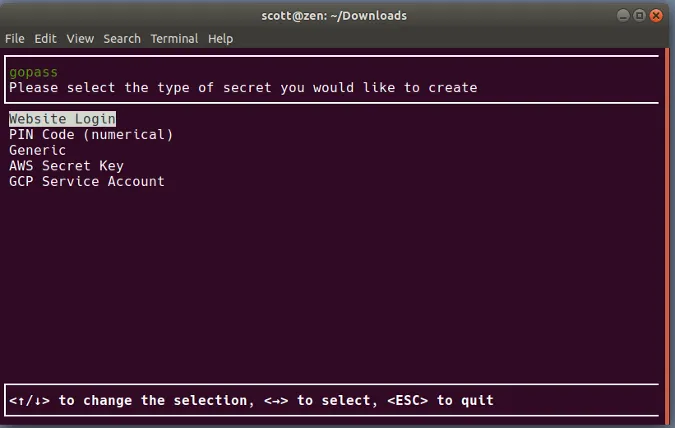
Task: Open the Help menu
Action: tap(220, 39)
